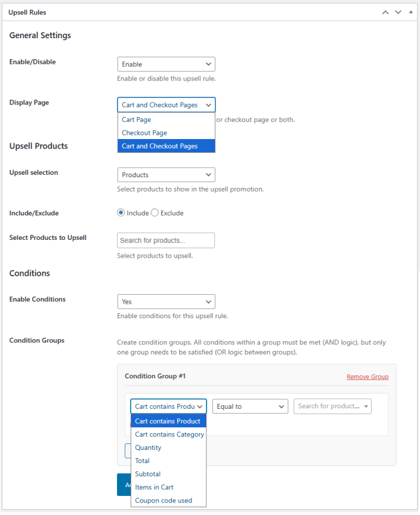Click the blue Add button at bottom
The image size is (420, 515).
tap(124, 485)
